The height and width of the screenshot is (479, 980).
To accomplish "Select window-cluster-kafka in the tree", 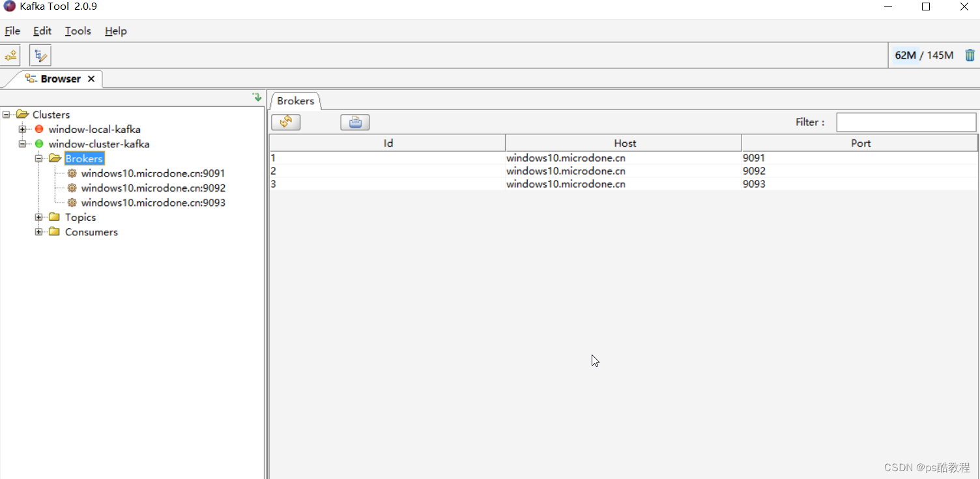I will (x=99, y=144).
